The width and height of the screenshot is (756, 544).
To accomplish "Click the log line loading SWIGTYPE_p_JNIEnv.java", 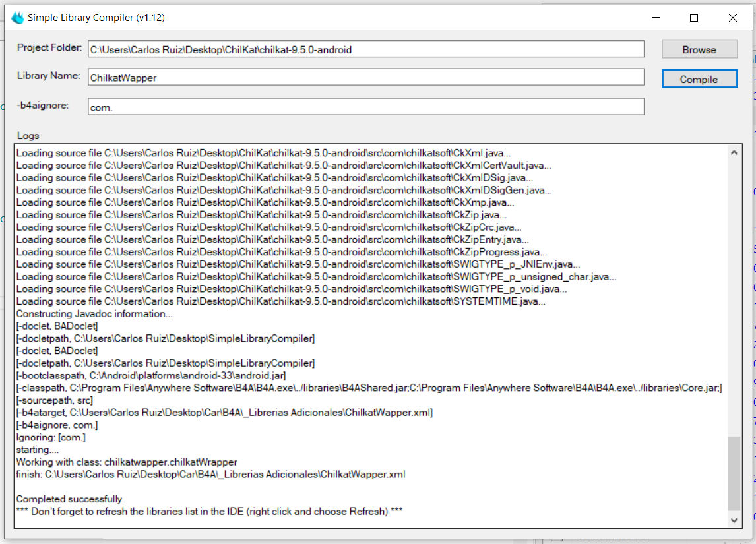I will pos(298,264).
